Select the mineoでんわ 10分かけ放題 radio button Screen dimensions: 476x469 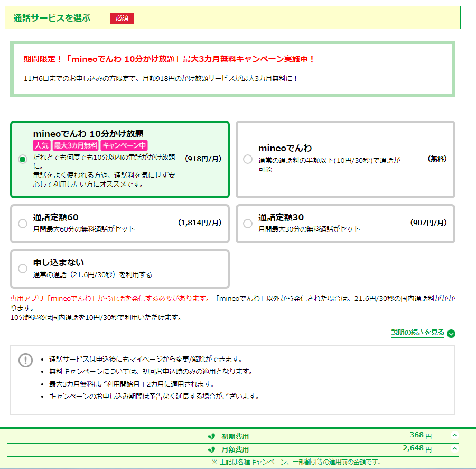tap(23, 159)
